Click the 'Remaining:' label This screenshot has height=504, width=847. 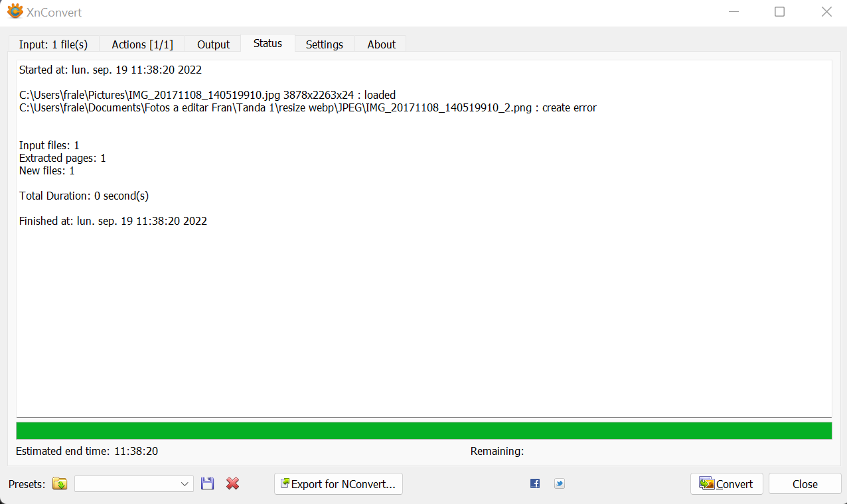tap(497, 451)
